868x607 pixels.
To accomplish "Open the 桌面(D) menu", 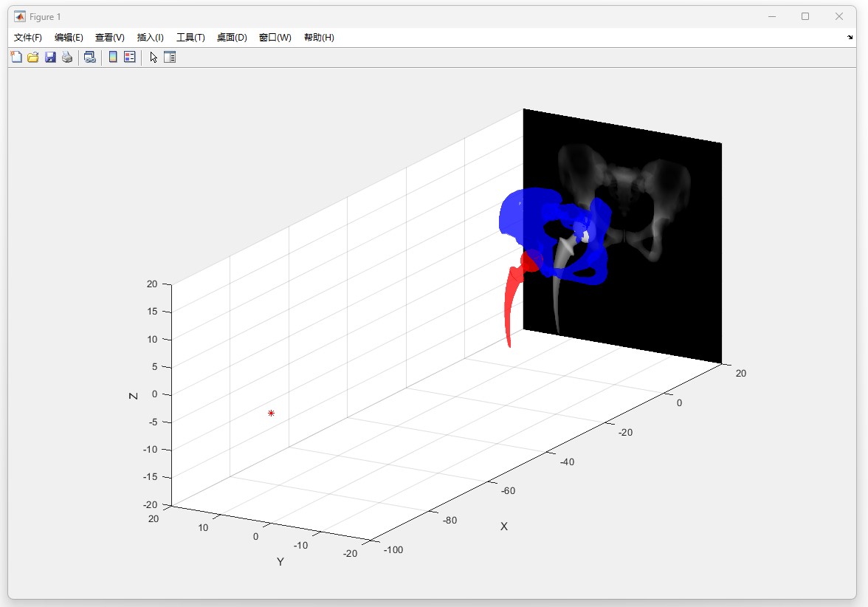I will [232, 38].
